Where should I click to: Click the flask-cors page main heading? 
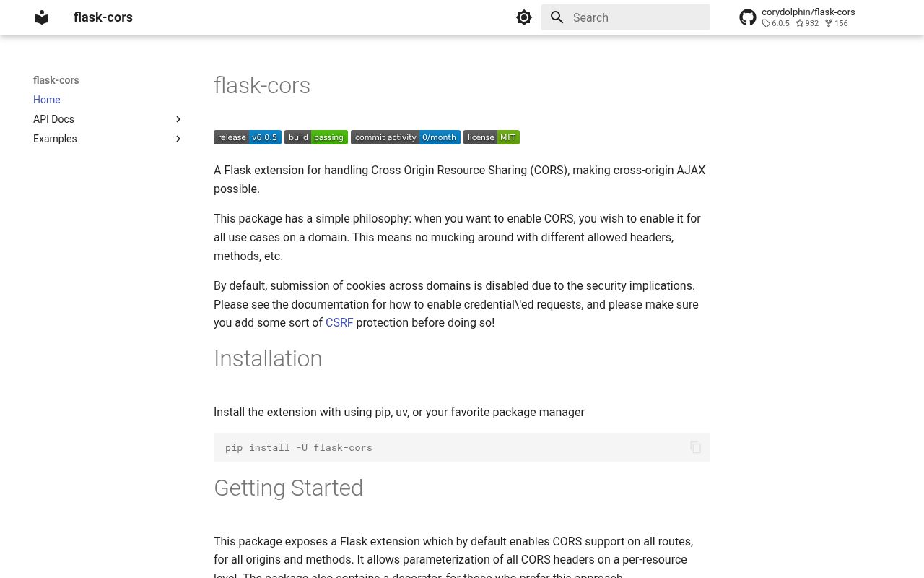point(262,85)
